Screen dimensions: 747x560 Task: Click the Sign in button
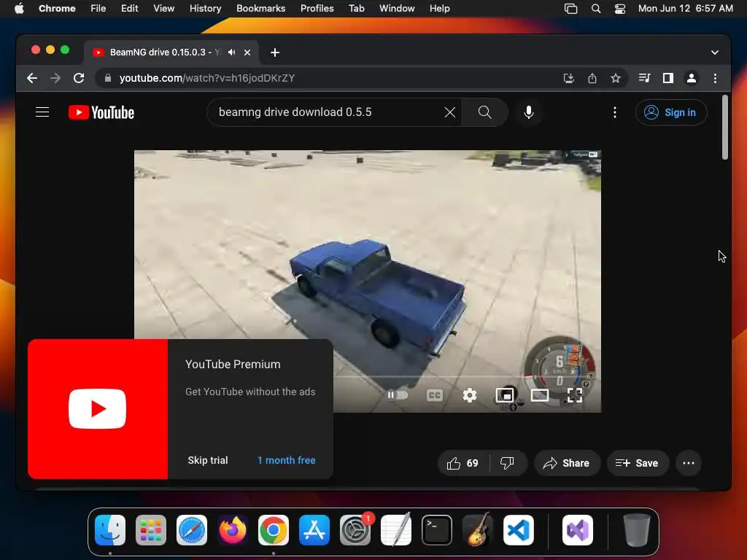671,112
